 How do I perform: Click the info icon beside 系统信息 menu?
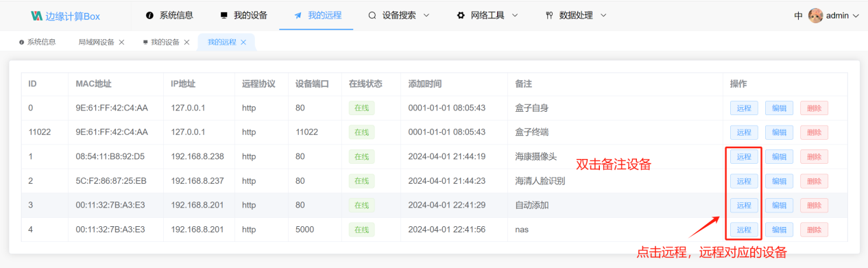(149, 15)
